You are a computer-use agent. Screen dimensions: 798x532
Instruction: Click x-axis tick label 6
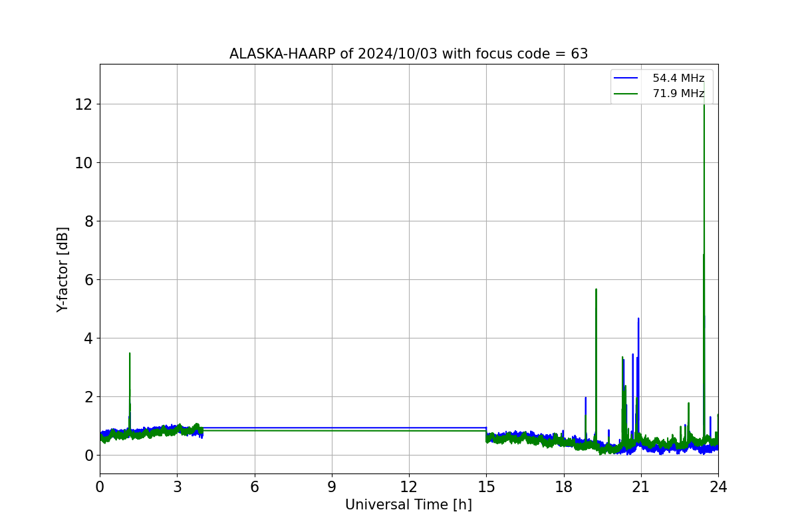click(254, 487)
